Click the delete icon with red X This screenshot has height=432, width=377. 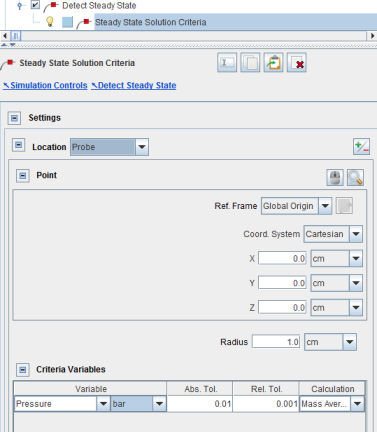pyautogui.click(x=297, y=62)
